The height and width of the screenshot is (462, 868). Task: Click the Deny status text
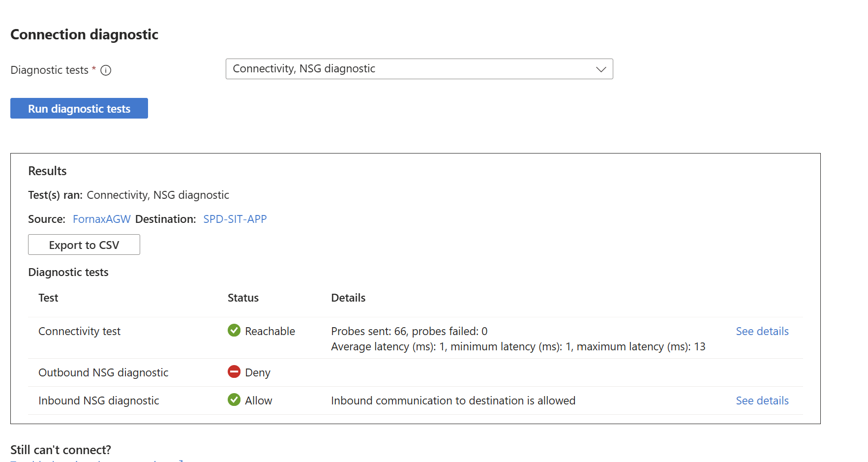[x=258, y=372]
